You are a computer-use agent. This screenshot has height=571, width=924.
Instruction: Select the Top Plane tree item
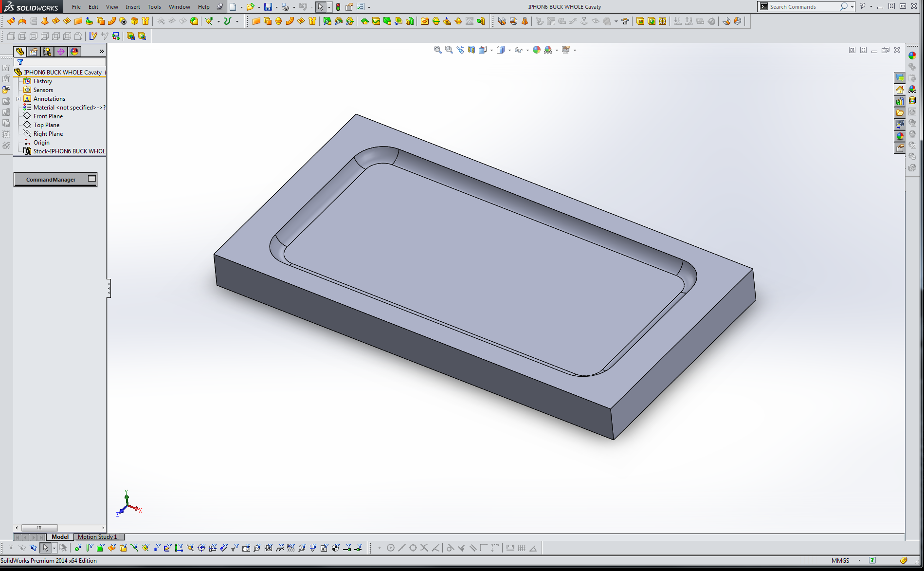[x=46, y=125]
